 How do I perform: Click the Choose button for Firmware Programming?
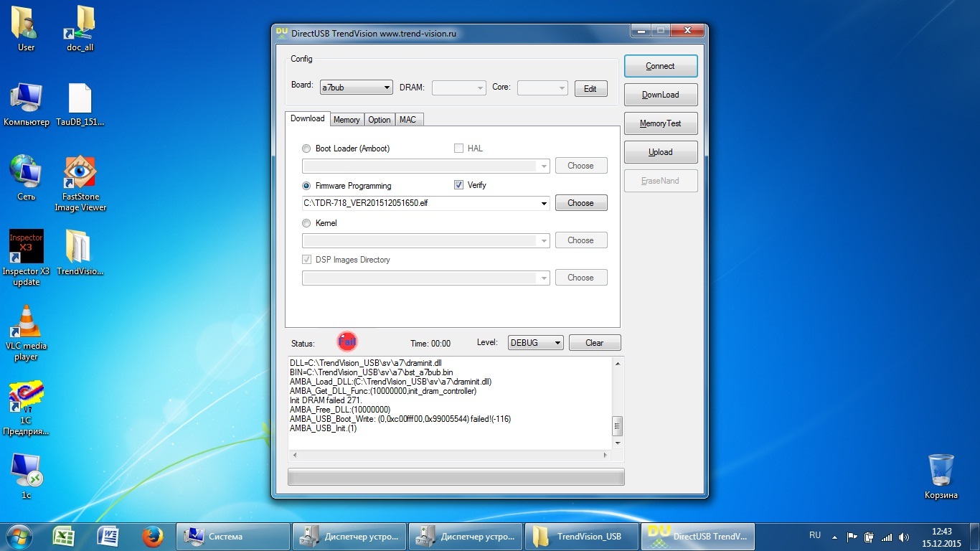(580, 203)
